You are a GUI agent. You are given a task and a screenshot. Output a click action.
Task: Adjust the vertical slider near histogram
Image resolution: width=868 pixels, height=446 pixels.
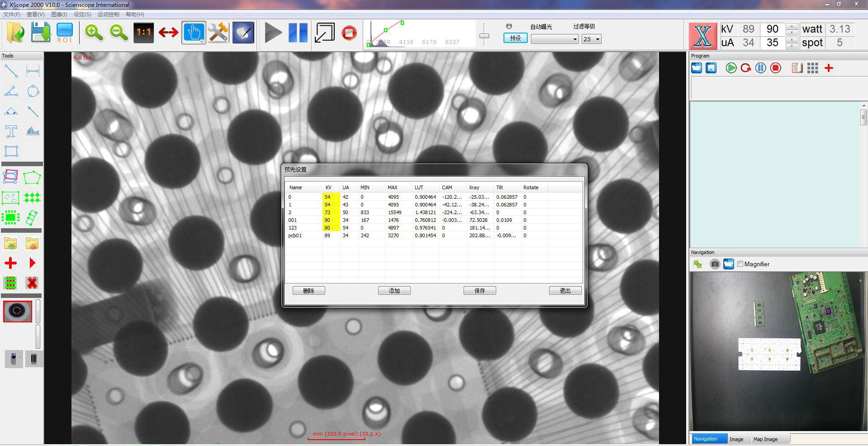pyautogui.click(x=484, y=36)
